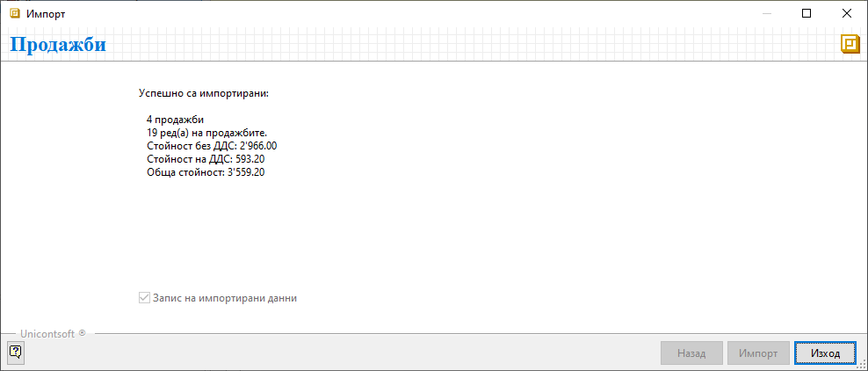868x371 pixels.
Task: Click the yellow logo icon in the Продажби header
Action: pyautogui.click(x=849, y=44)
